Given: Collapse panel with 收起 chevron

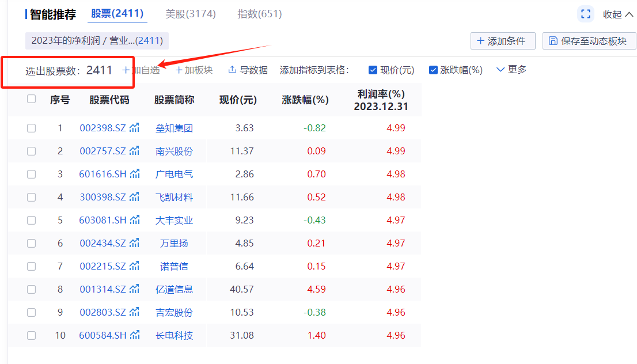Looking at the screenshot, I should click(618, 14).
